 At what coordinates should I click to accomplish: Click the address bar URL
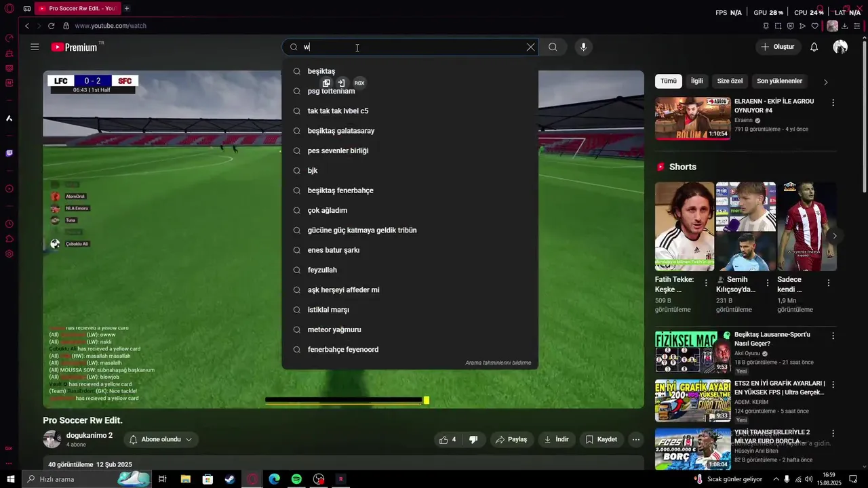[111, 26]
